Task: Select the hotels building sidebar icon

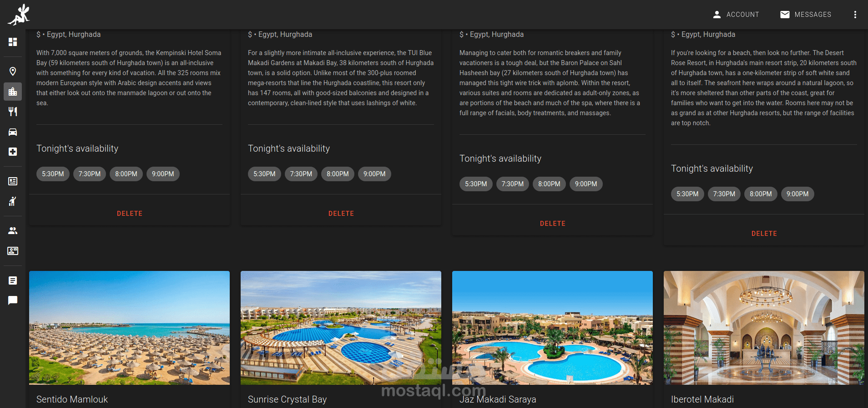Action: [x=13, y=92]
